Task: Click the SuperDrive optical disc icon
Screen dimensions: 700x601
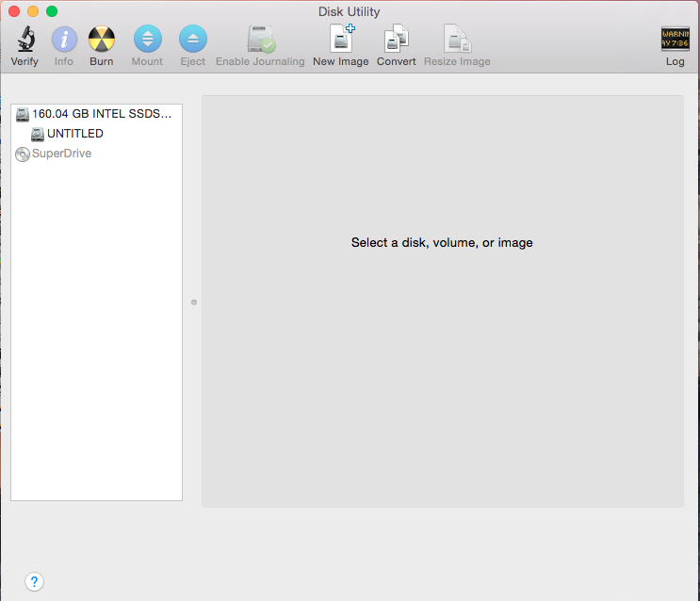Action: [x=23, y=154]
